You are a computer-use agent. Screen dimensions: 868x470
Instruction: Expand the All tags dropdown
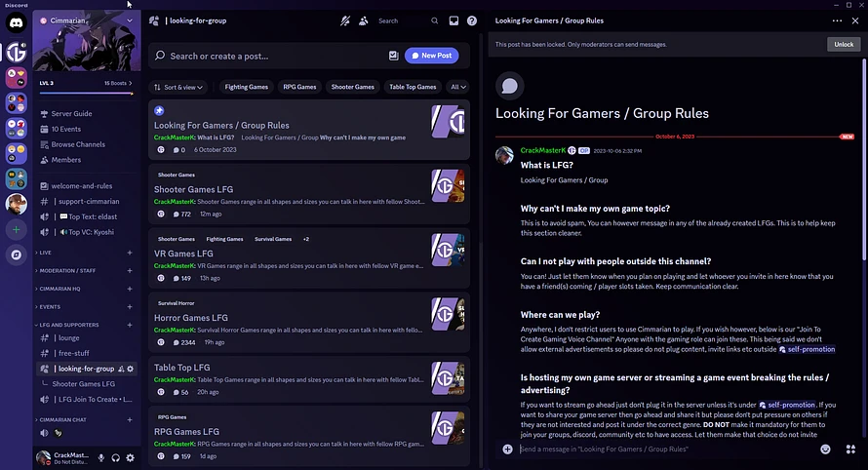click(458, 87)
